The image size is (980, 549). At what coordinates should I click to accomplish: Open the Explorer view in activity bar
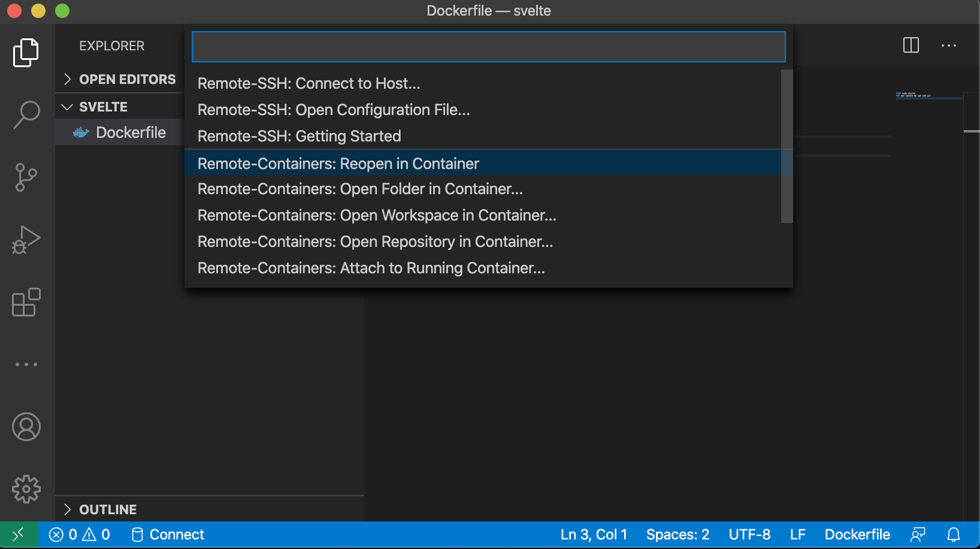coord(26,53)
